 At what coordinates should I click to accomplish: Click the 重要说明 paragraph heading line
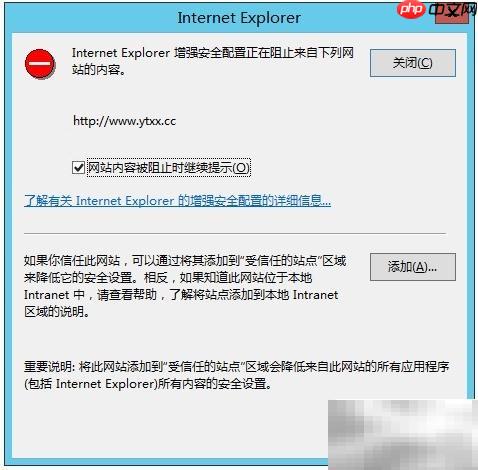pyautogui.click(x=236, y=367)
